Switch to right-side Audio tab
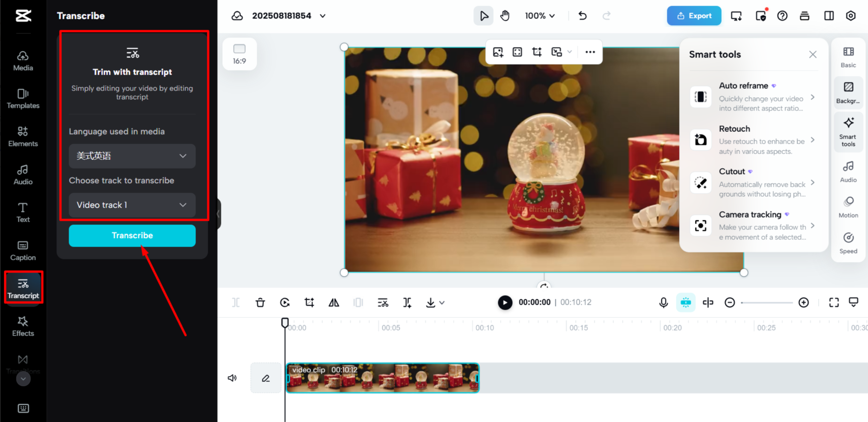The image size is (868, 422). 848,172
